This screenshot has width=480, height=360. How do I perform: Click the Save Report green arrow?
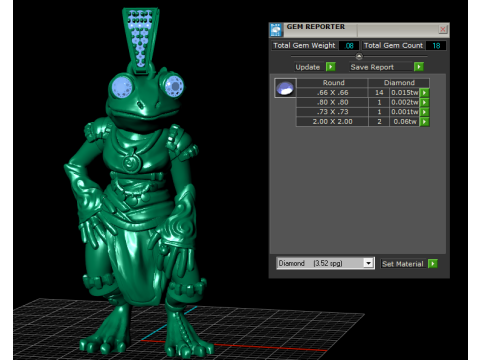tap(419, 67)
